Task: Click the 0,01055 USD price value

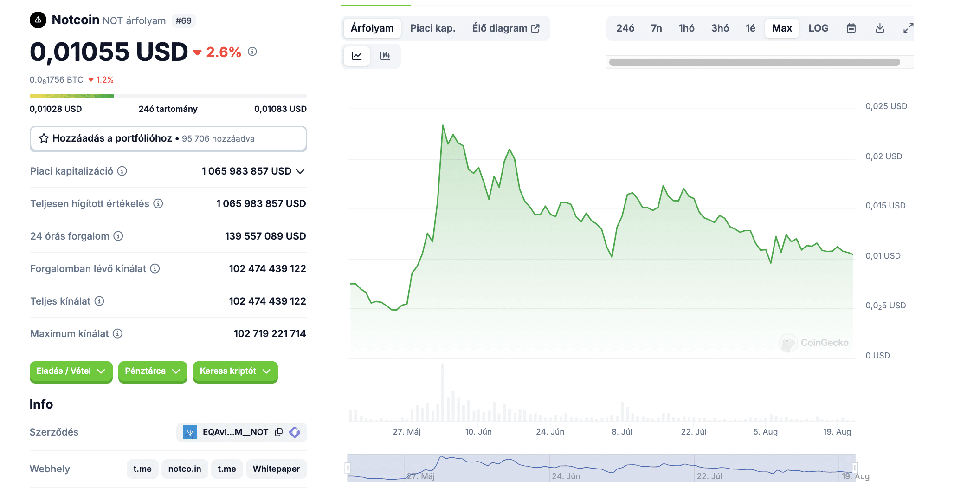Action: coord(109,52)
